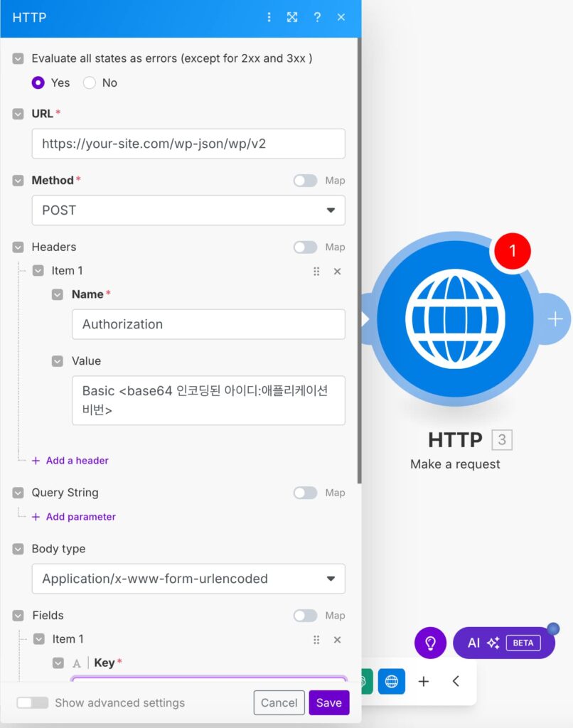Toggle the Map switch for Method
573x728 pixels.
pyautogui.click(x=306, y=181)
